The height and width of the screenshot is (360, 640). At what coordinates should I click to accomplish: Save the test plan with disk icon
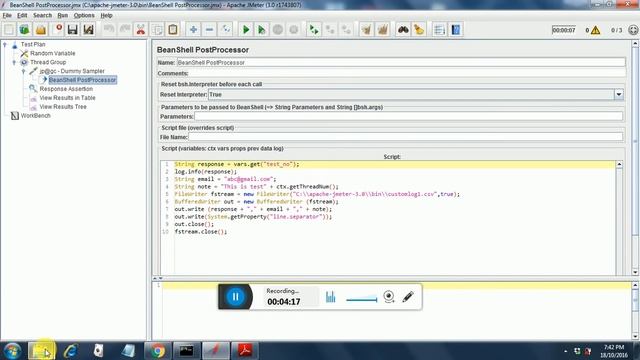tap(73, 29)
